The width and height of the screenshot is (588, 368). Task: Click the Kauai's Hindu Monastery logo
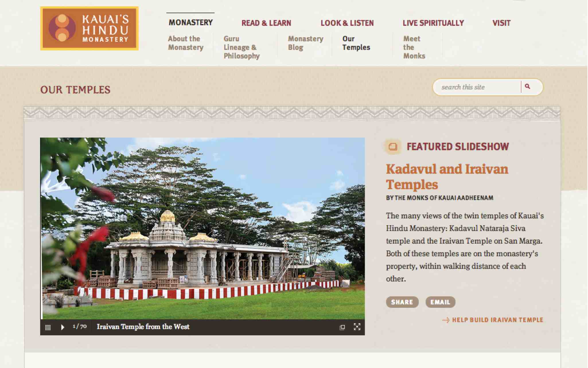click(x=89, y=28)
